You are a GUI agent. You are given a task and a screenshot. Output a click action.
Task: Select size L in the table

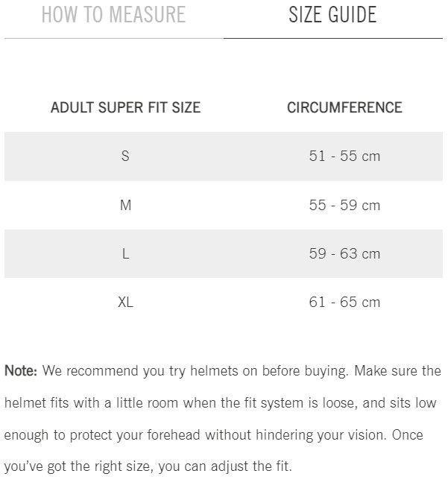pyautogui.click(x=125, y=253)
